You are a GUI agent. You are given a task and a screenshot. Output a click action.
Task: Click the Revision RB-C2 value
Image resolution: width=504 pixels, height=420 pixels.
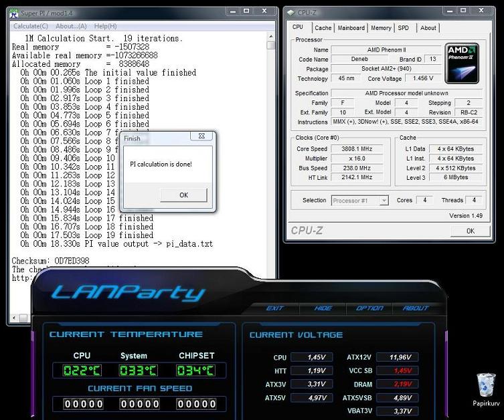(469, 112)
